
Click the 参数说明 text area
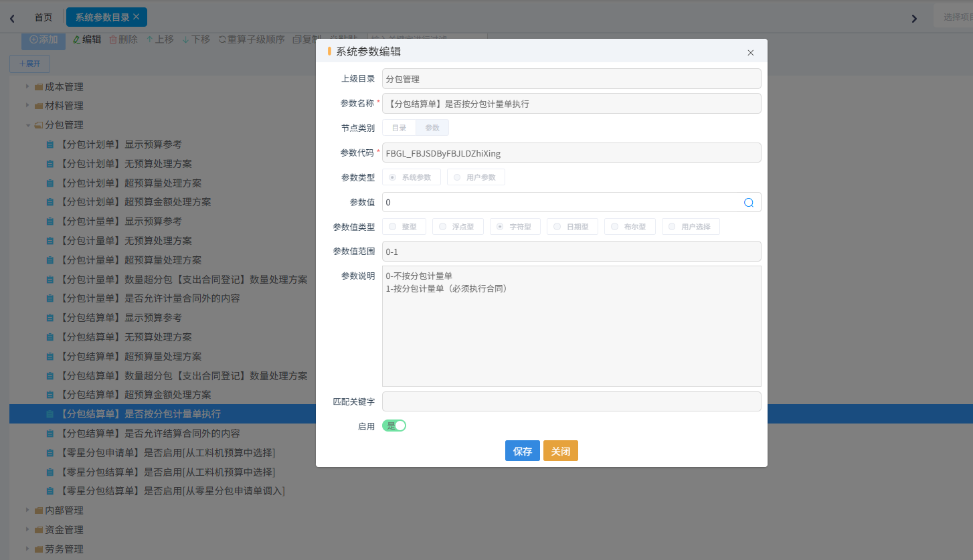click(571, 326)
